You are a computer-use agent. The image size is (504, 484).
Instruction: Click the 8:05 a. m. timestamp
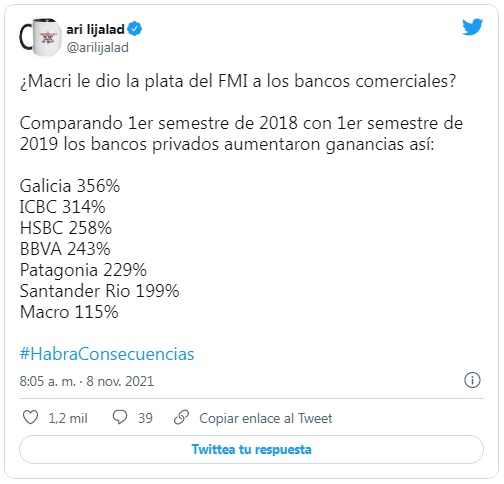click(48, 381)
